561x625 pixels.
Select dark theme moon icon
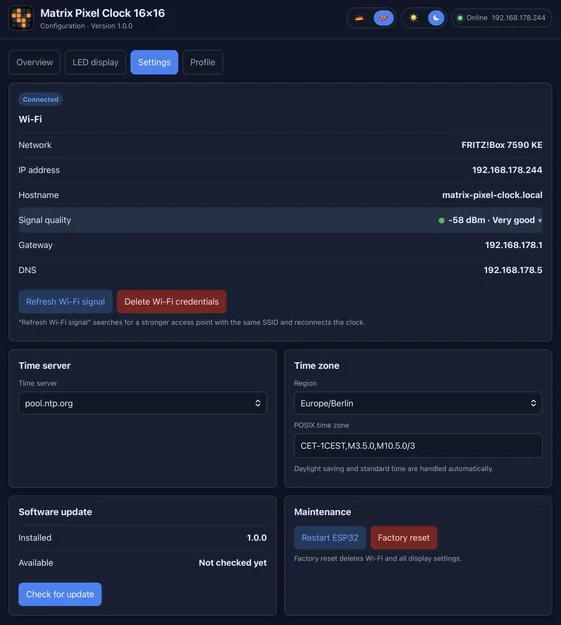(436, 18)
